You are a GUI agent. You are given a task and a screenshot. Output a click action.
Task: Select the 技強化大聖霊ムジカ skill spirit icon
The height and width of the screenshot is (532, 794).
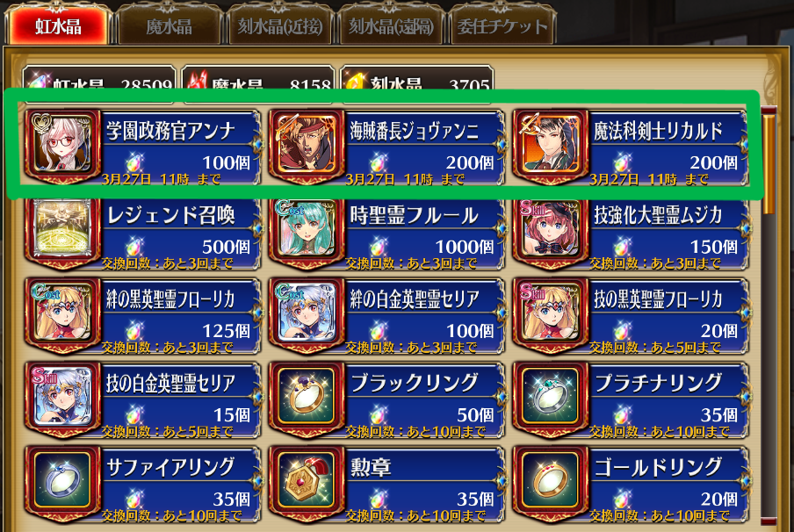(551, 227)
